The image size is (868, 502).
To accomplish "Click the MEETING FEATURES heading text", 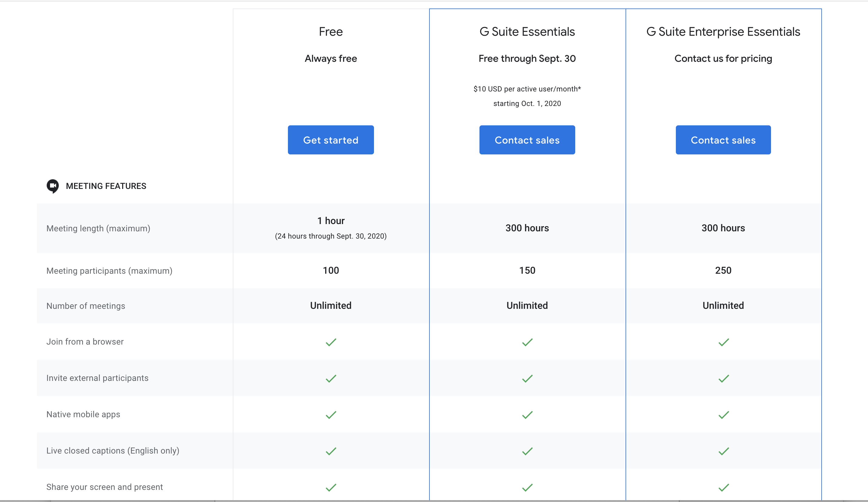I will coord(106,186).
